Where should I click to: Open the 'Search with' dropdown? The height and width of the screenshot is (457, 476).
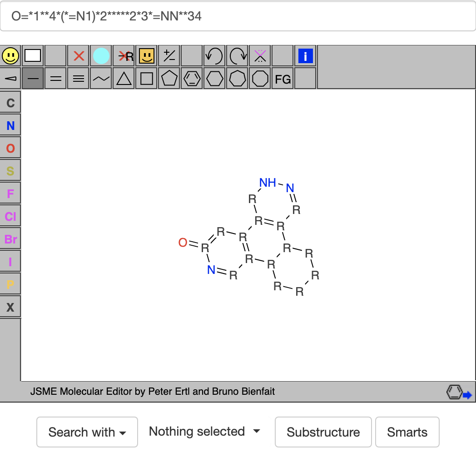coord(87,432)
